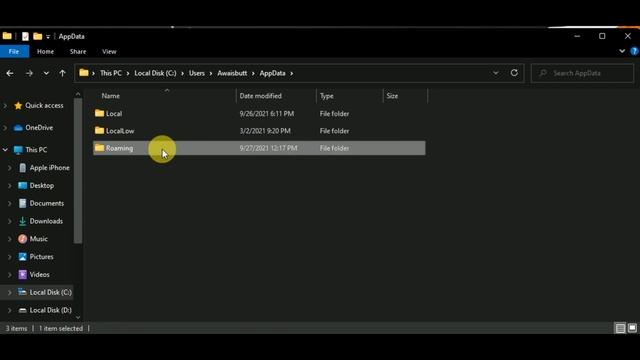
Task: Click the Roaming folder name
Action: [x=120, y=148]
